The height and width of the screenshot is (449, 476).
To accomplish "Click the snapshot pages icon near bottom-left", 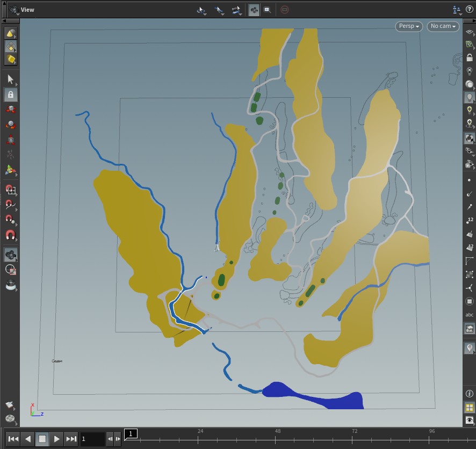I will (x=10, y=405).
